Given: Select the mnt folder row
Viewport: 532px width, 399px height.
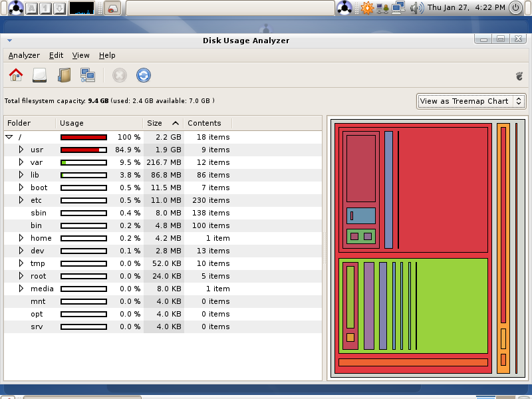Looking at the screenshot, I should pos(163,301).
